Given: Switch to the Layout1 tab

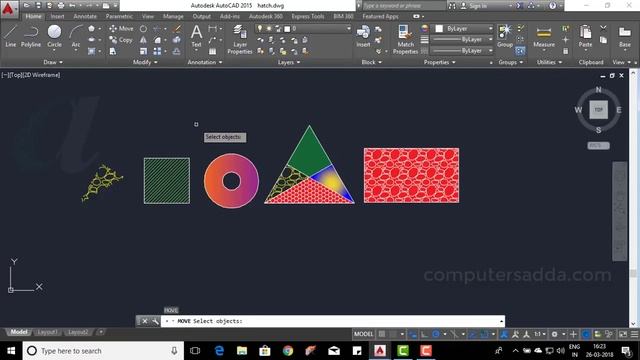Looking at the screenshot, I should (47, 332).
